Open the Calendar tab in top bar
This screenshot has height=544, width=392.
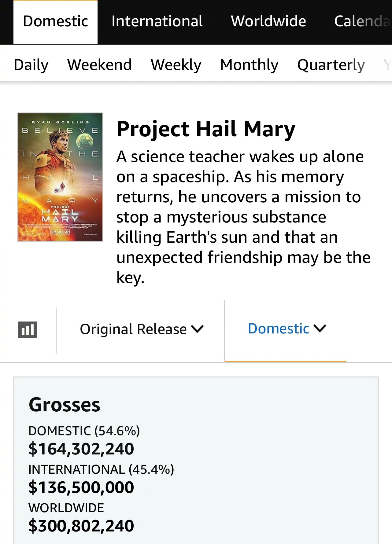[x=362, y=21]
